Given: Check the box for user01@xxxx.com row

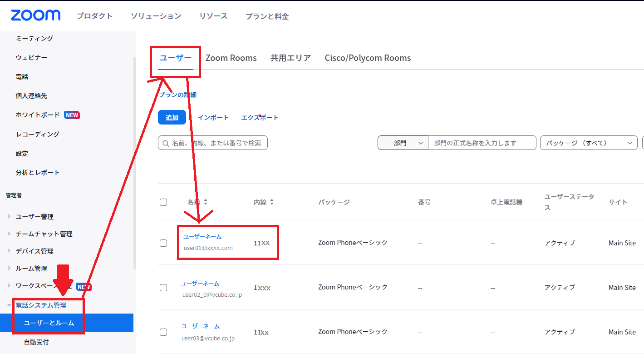Looking at the screenshot, I should coord(163,243).
